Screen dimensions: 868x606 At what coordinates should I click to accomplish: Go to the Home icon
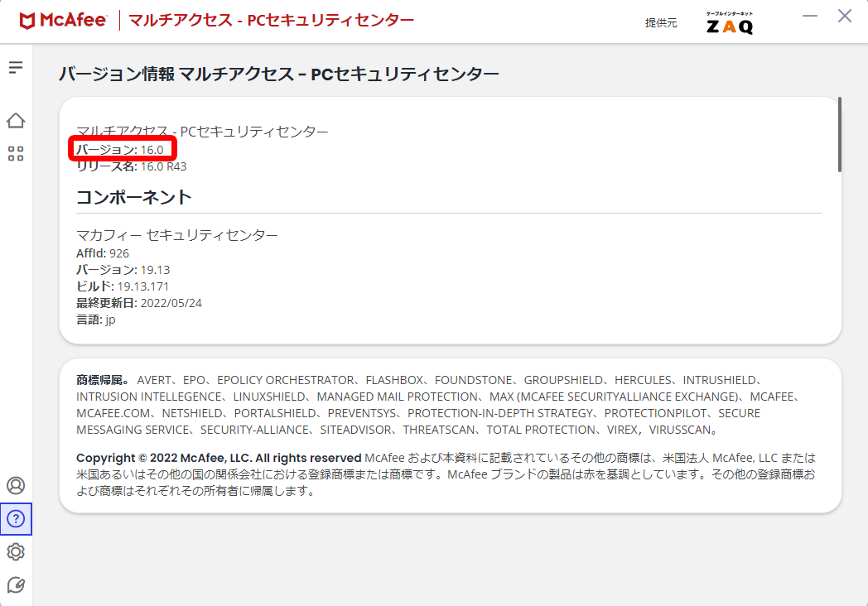16,121
